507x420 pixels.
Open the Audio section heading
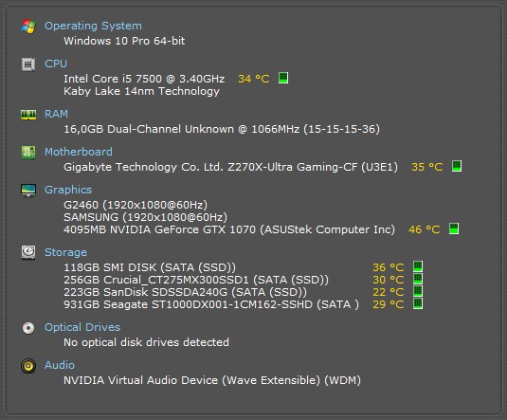point(60,365)
